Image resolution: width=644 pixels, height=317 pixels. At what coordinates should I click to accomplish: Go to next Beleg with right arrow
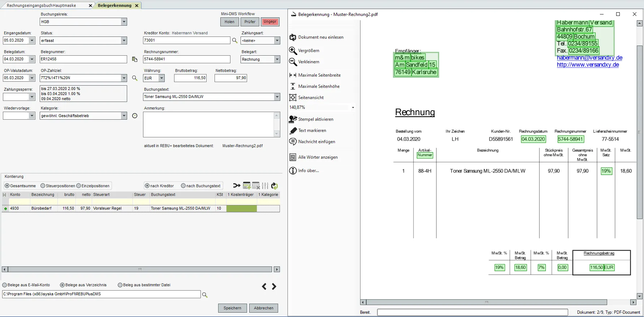pyautogui.click(x=274, y=287)
